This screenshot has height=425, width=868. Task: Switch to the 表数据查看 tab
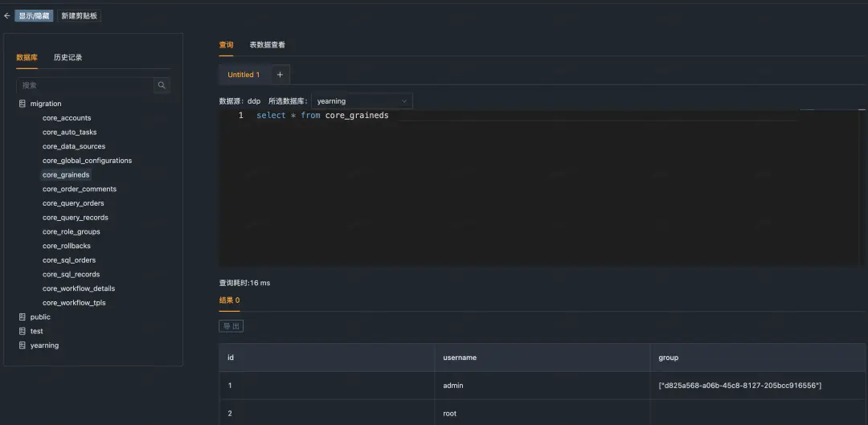(268, 45)
